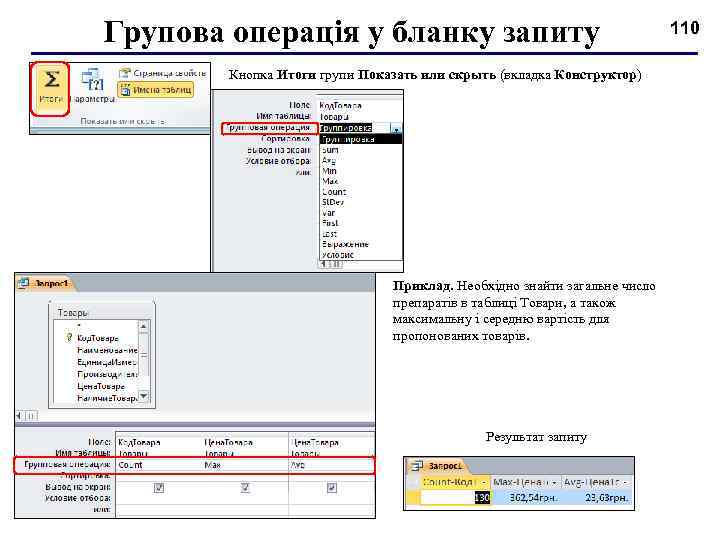Click the Max group operation cell

(x=245, y=465)
